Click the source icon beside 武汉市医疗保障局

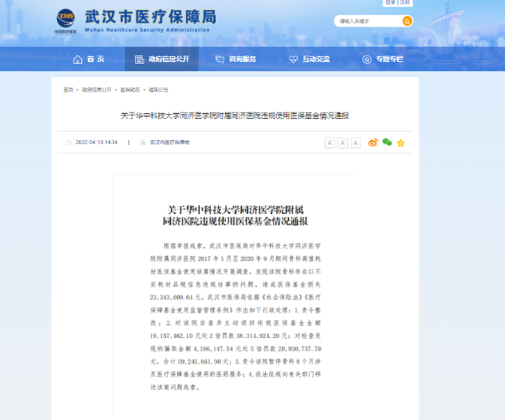pos(143,143)
